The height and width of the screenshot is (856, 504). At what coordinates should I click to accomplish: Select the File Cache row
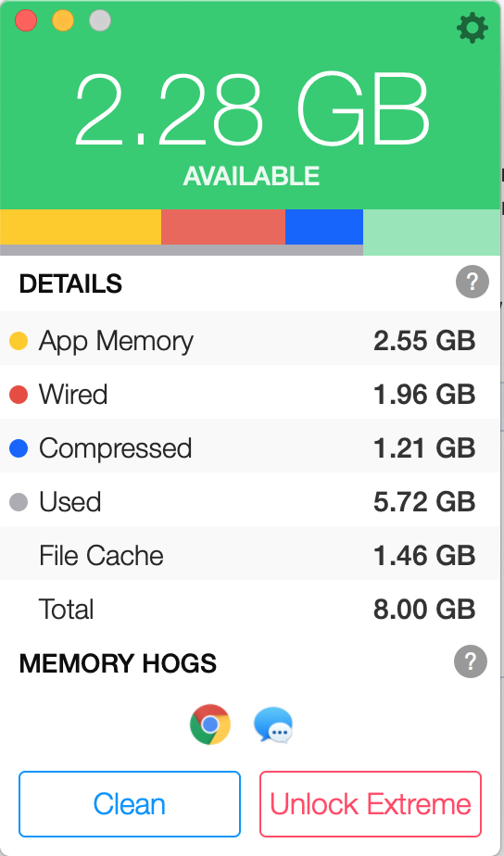coord(250,555)
